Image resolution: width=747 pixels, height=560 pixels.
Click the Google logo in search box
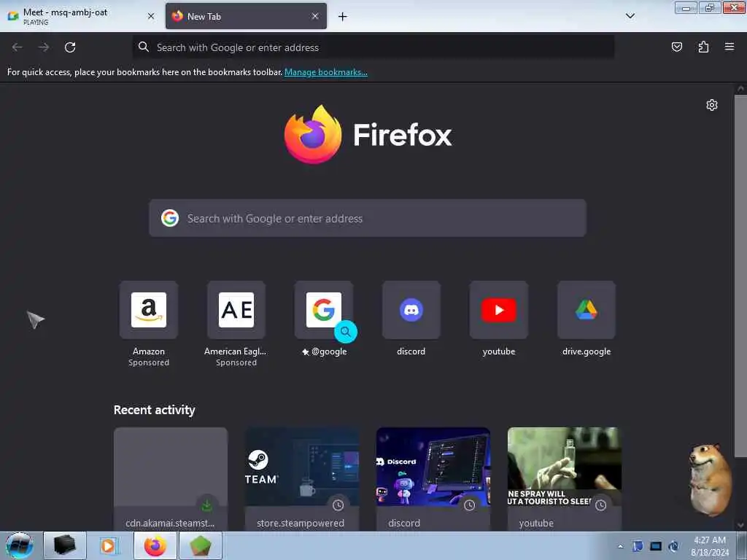coord(169,218)
